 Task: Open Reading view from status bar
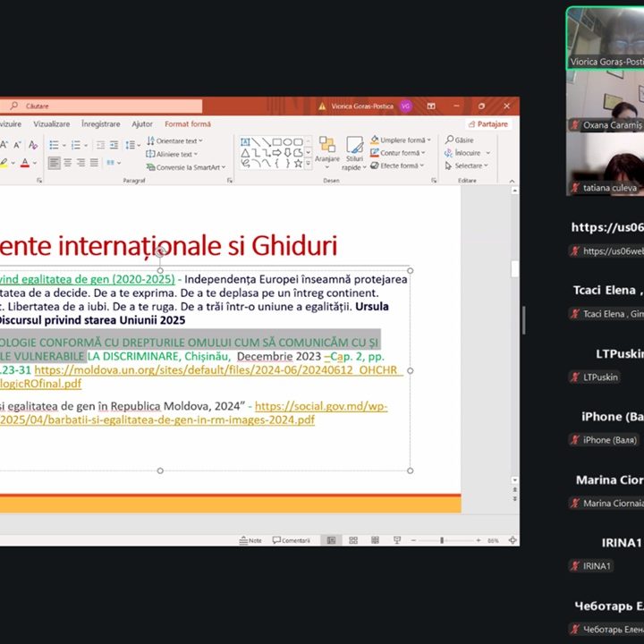[374, 540]
